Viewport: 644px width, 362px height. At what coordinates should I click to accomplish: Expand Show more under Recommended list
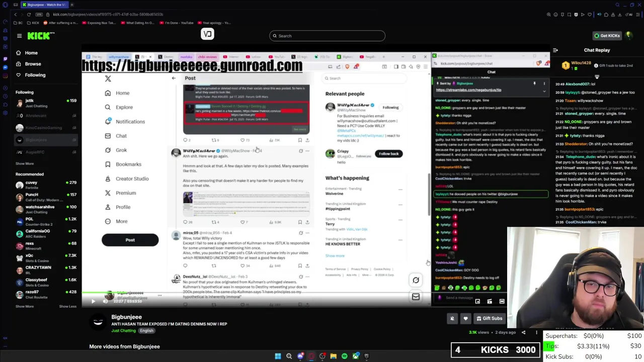(24, 306)
